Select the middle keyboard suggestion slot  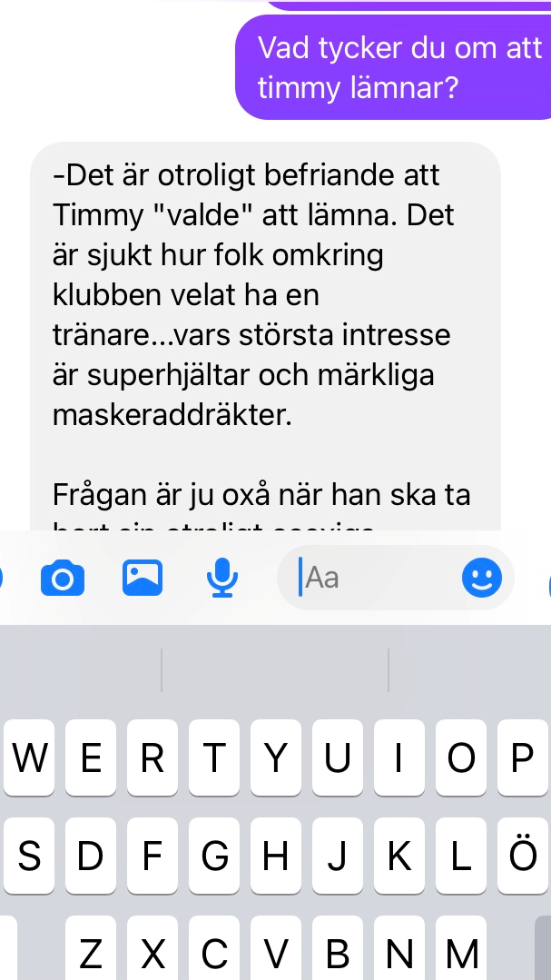click(275, 670)
